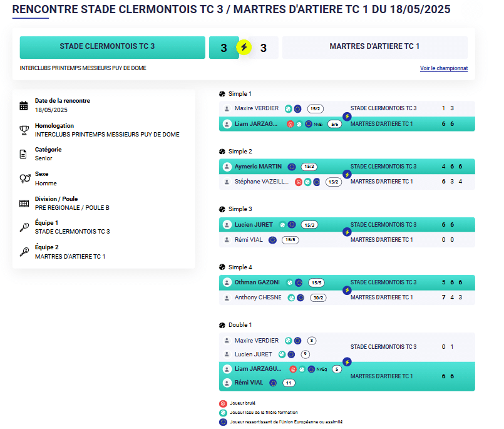Select player Othman GAZONI in Simple 4
Viewport: 504px width, 429px height.
(257, 282)
